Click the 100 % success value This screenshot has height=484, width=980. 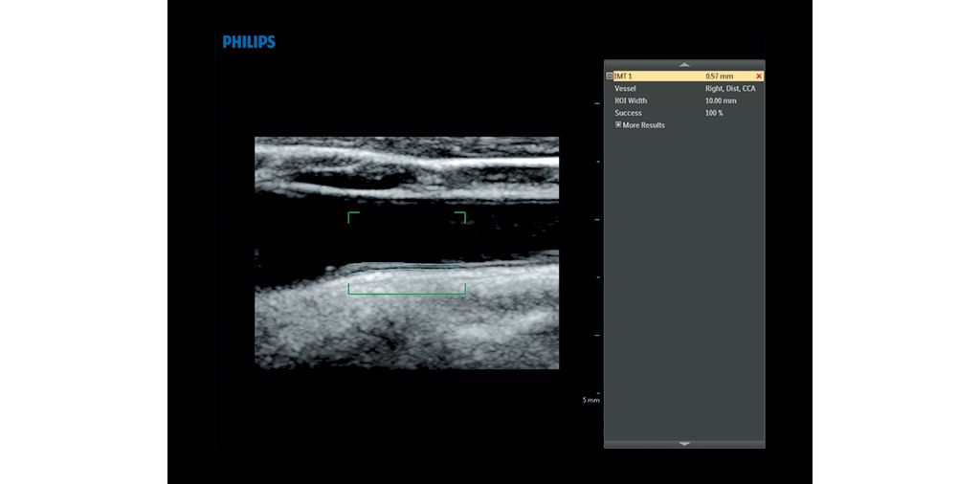click(x=714, y=113)
